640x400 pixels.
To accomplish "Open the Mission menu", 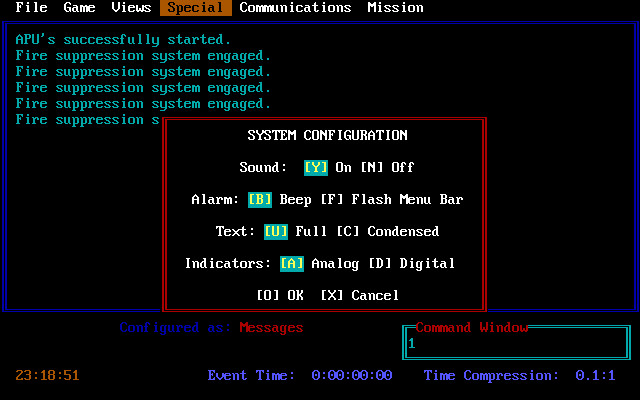I will click(396, 8).
